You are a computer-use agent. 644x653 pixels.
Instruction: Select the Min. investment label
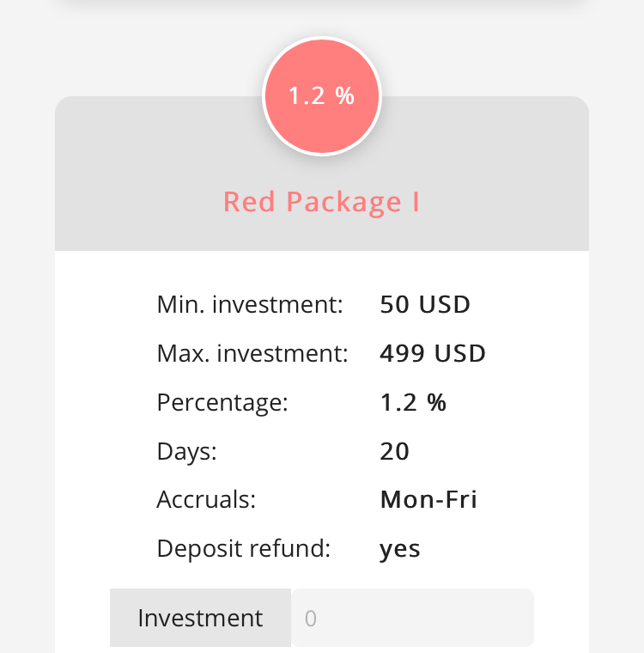pyautogui.click(x=250, y=304)
